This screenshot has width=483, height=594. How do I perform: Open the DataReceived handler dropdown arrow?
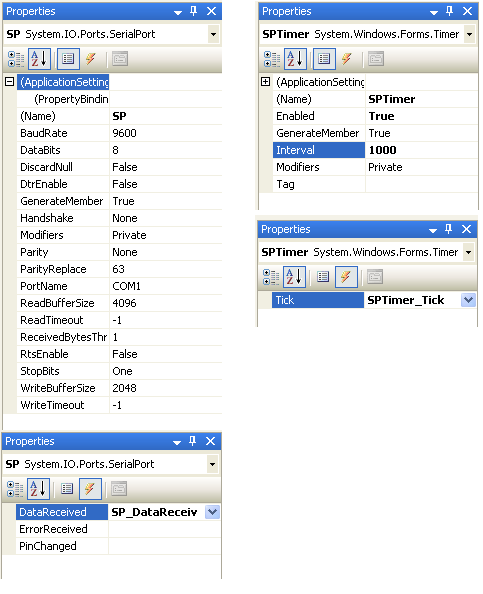pyautogui.click(x=213, y=512)
